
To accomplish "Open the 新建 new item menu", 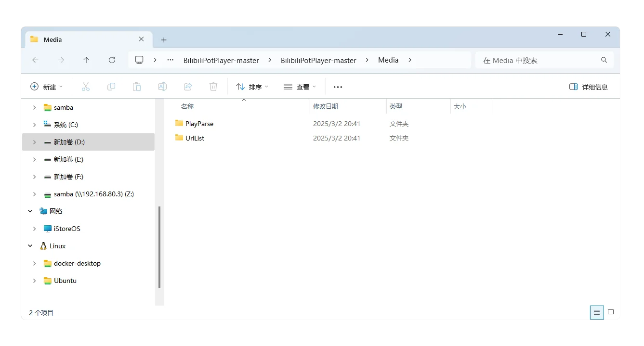I will point(47,87).
